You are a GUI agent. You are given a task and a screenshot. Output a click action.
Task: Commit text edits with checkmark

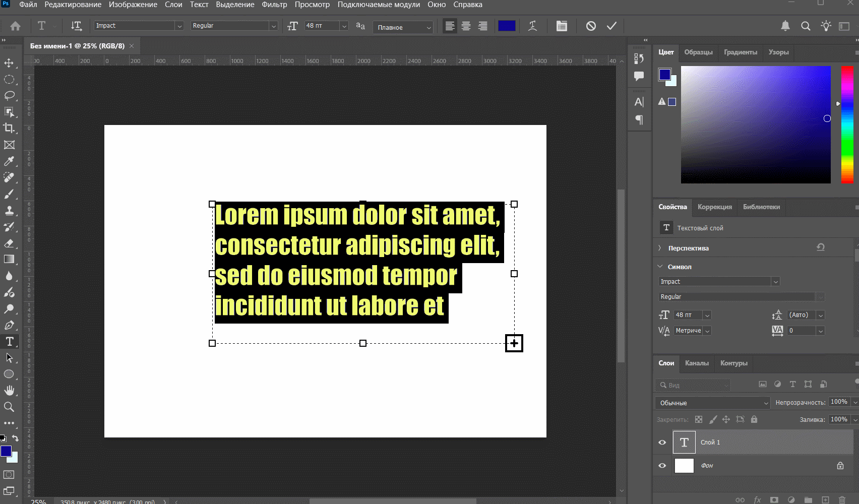[611, 26]
